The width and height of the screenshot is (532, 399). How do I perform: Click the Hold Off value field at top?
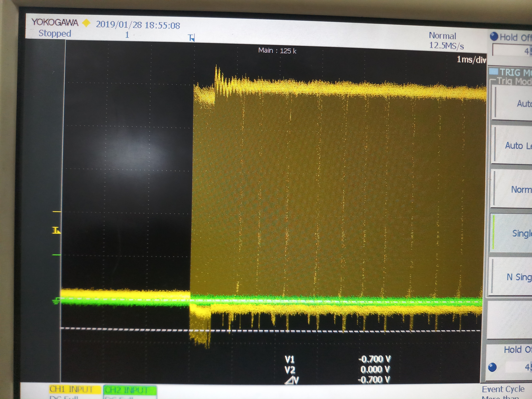513,51
